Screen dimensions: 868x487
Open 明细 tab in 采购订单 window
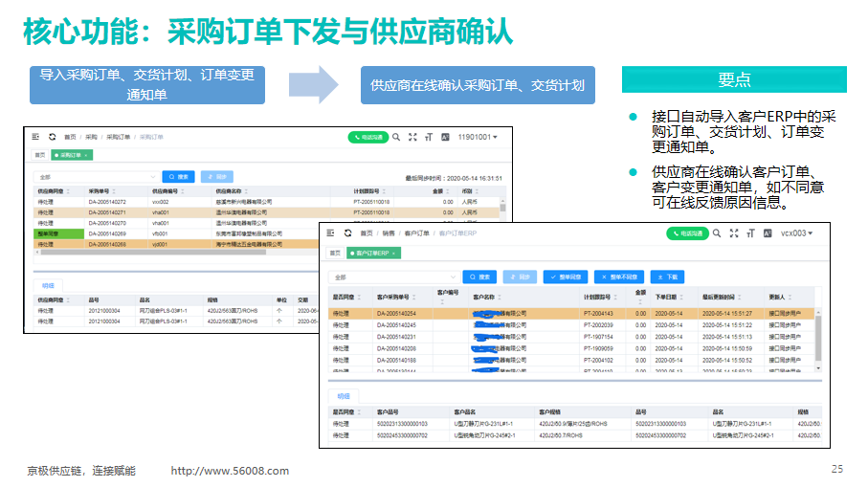(x=48, y=286)
